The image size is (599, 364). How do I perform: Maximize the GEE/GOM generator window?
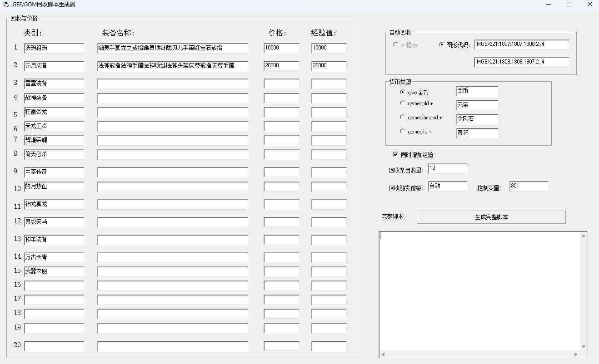click(569, 5)
